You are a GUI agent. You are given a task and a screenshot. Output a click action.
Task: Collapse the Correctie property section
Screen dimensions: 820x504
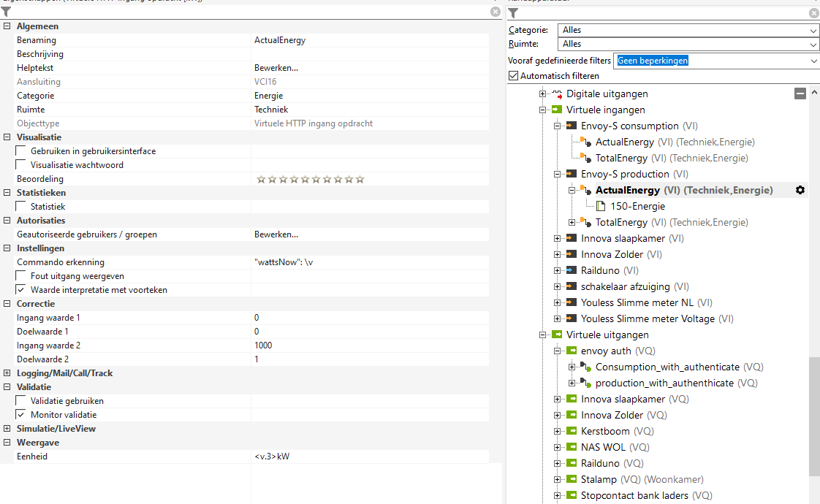pyautogui.click(x=7, y=303)
